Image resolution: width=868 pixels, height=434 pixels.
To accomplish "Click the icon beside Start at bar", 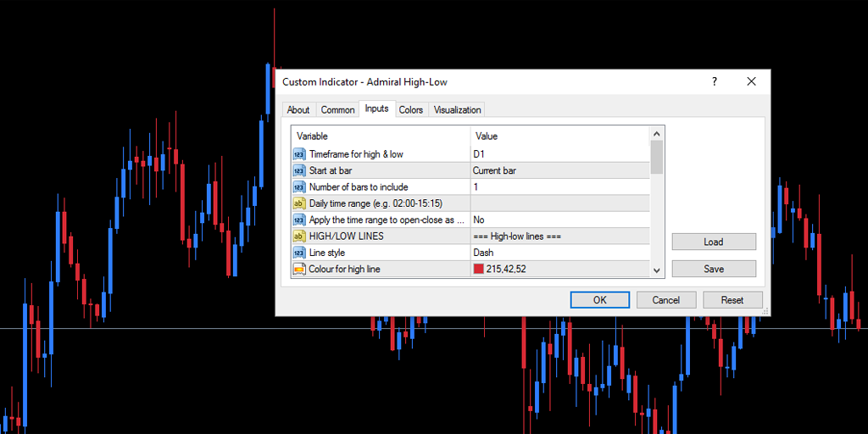I will 299,170.
